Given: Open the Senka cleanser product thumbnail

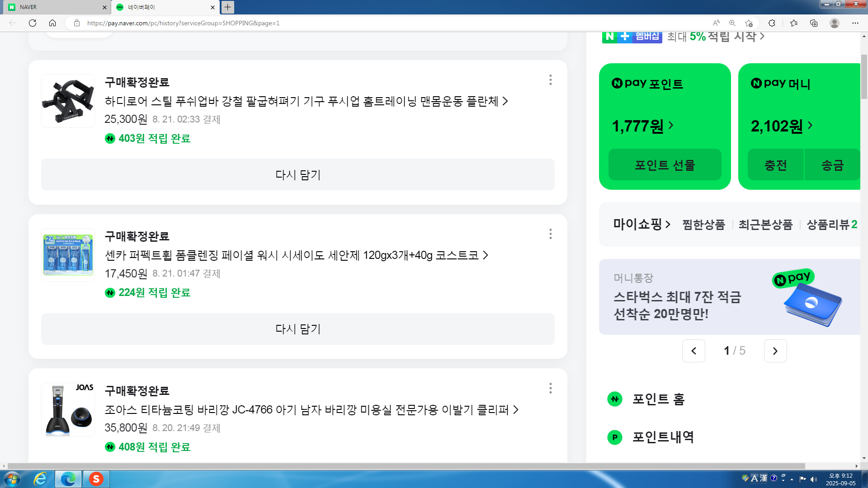Looking at the screenshot, I should click(68, 255).
